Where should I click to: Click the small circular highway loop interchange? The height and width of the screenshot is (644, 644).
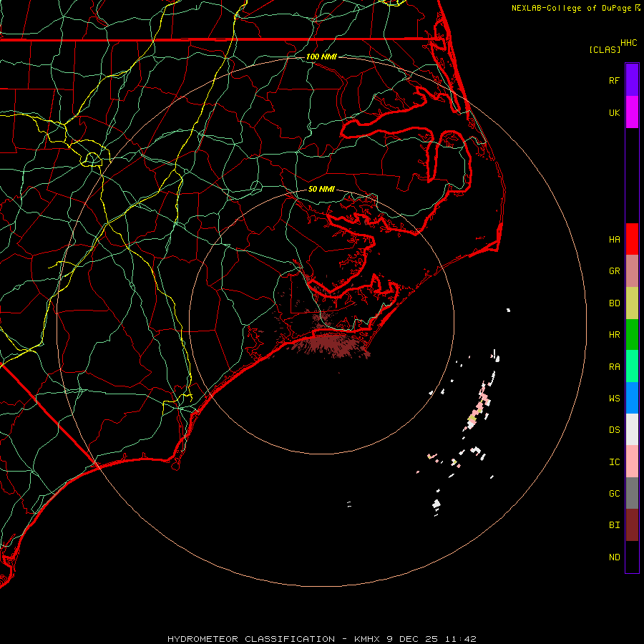coord(92,158)
